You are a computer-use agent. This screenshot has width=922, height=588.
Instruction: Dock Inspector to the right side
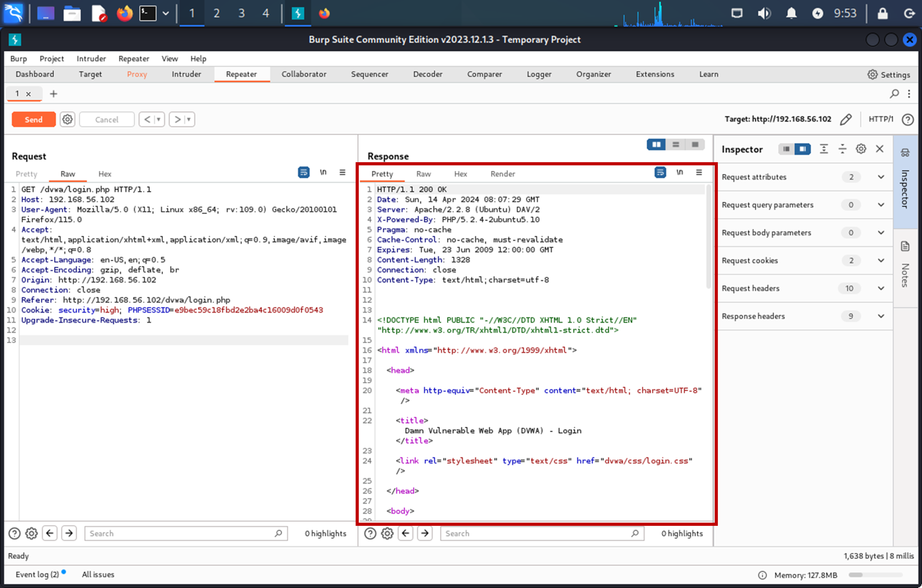tap(803, 149)
